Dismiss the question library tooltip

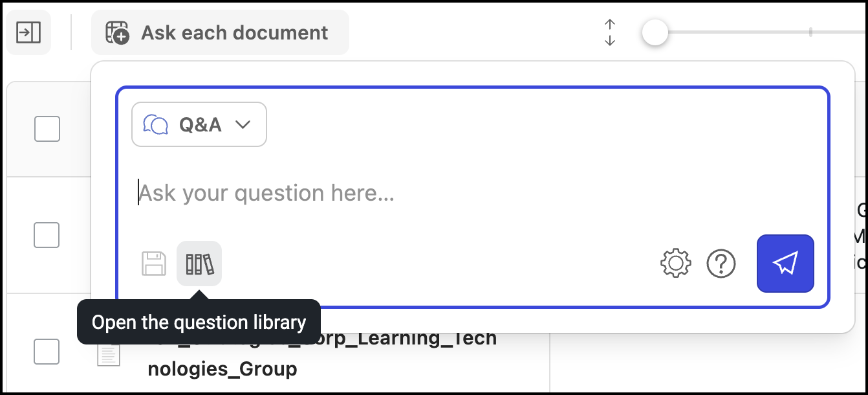(x=199, y=321)
